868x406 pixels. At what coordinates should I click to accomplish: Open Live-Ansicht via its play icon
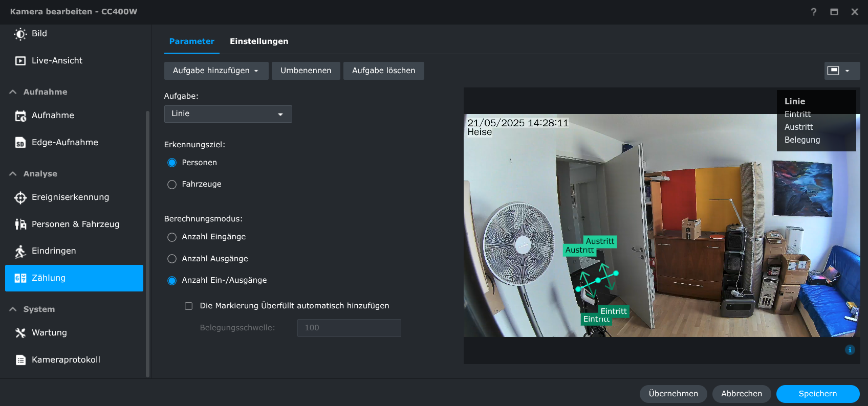[x=20, y=61]
